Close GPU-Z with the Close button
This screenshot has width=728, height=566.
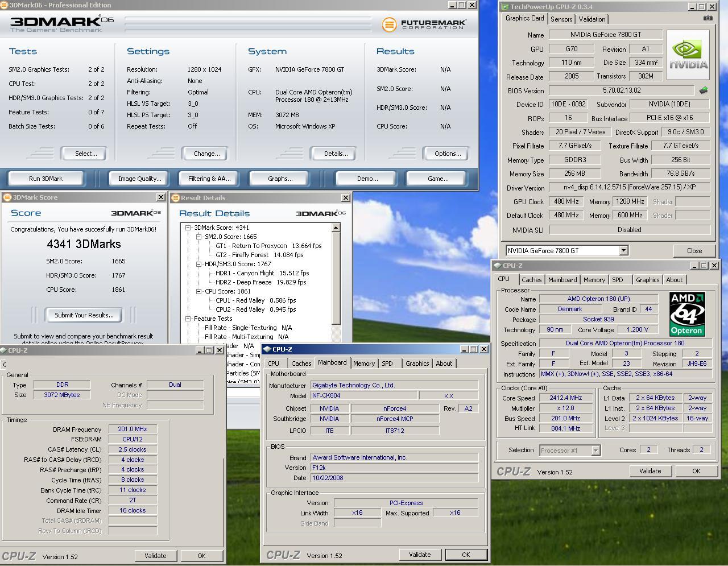694,250
